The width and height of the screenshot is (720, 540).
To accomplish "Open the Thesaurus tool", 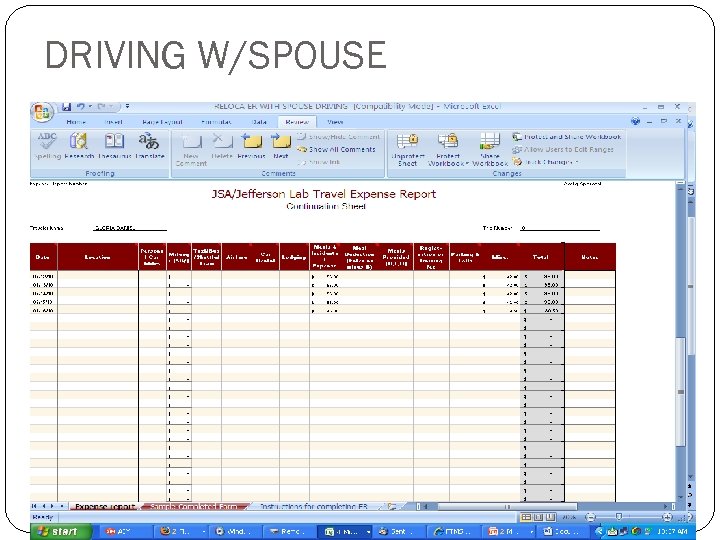I will coord(114,146).
